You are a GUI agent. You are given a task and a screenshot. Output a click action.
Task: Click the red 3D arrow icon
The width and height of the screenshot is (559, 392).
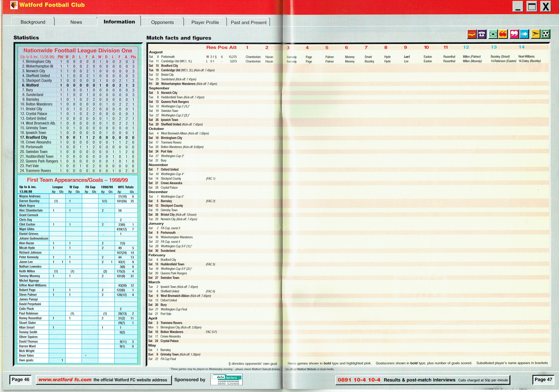[472, 34]
